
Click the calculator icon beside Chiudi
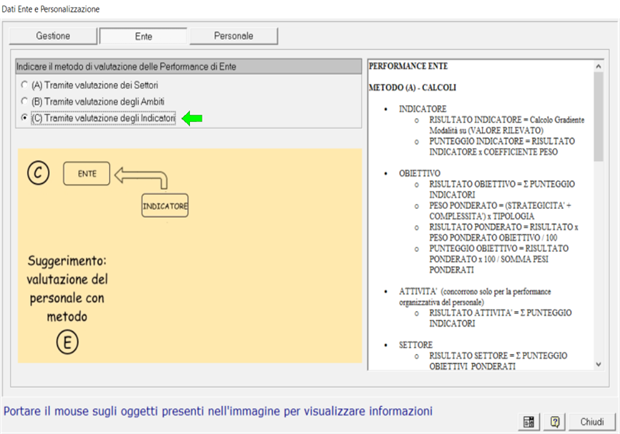pos(528,422)
